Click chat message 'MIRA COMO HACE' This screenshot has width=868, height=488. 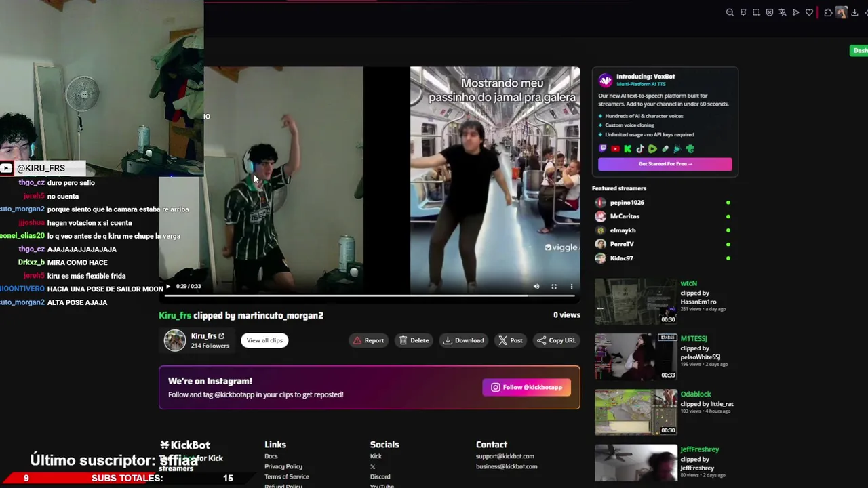pyautogui.click(x=77, y=262)
